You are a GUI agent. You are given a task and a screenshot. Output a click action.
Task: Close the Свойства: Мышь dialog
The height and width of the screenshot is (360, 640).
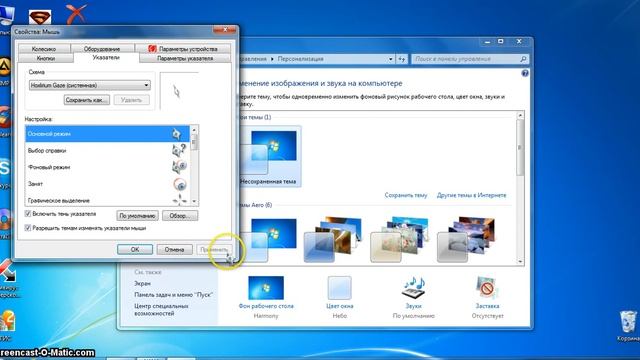pyautogui.click(x=224, y=30)
